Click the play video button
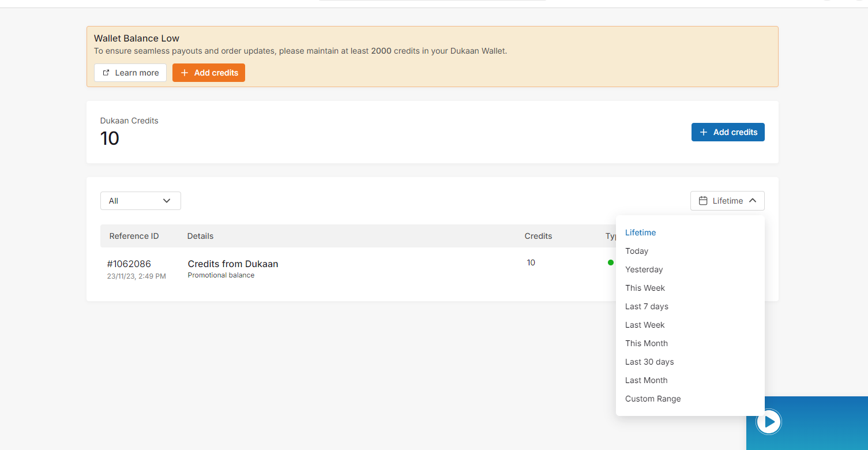Viewport: 868px width, 450px height. [769, 422]
